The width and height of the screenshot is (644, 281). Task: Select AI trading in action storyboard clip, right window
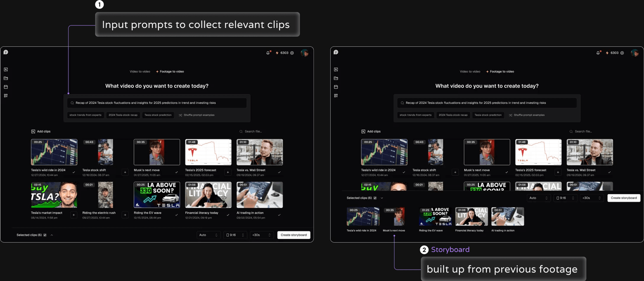[x=508, y=216]
